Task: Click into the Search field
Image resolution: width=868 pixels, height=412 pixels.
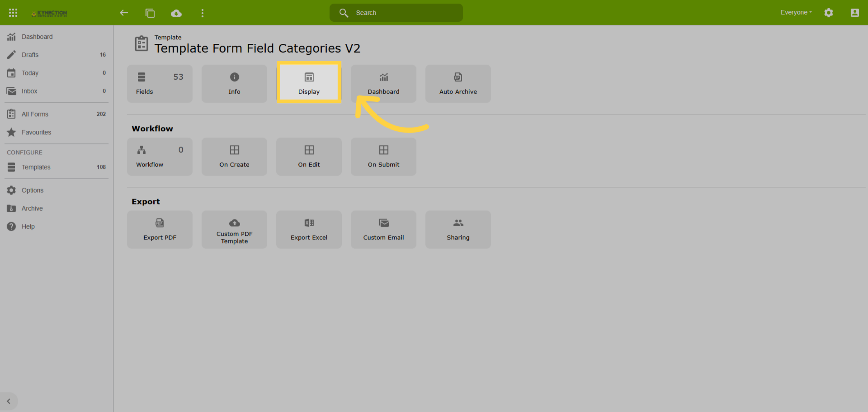Action: pyautogui.click(x=396, y=13)
